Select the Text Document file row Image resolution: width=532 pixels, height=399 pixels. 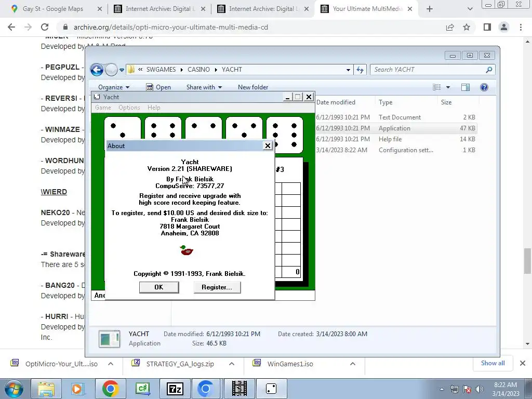point(395,117)
